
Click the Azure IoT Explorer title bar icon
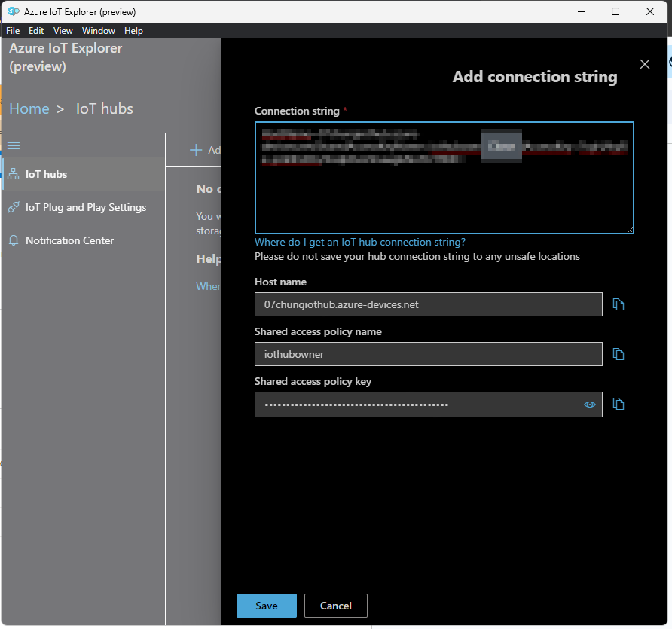click(14, 11)
